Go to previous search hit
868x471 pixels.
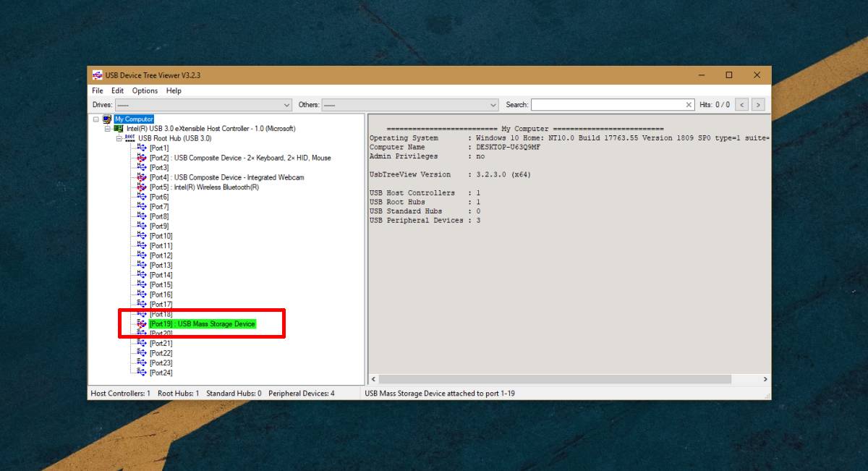tap(742, 105)
